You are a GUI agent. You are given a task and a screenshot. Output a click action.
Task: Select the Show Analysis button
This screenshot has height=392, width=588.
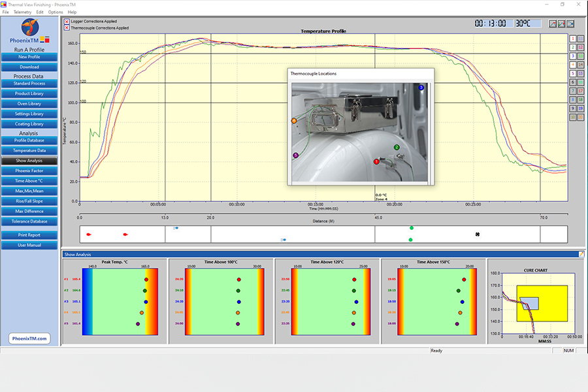click(x=29, y=161)
